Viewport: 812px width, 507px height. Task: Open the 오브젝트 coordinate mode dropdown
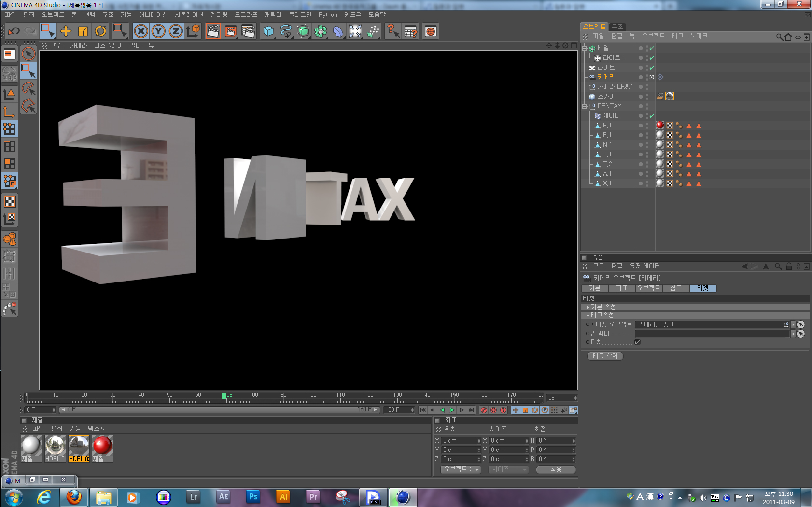(x=461, y=469)
